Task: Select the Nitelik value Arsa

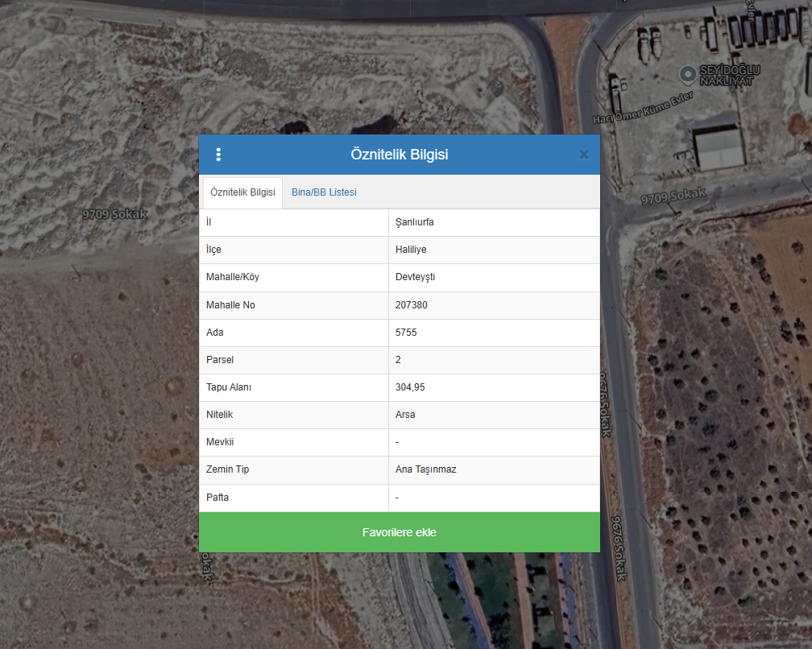Action: (405, 415)
